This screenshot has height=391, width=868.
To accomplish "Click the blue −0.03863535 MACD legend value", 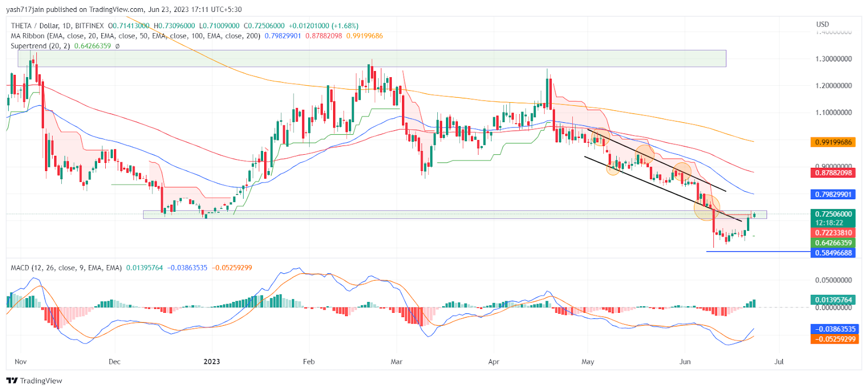I will click(x=187, y=268).
